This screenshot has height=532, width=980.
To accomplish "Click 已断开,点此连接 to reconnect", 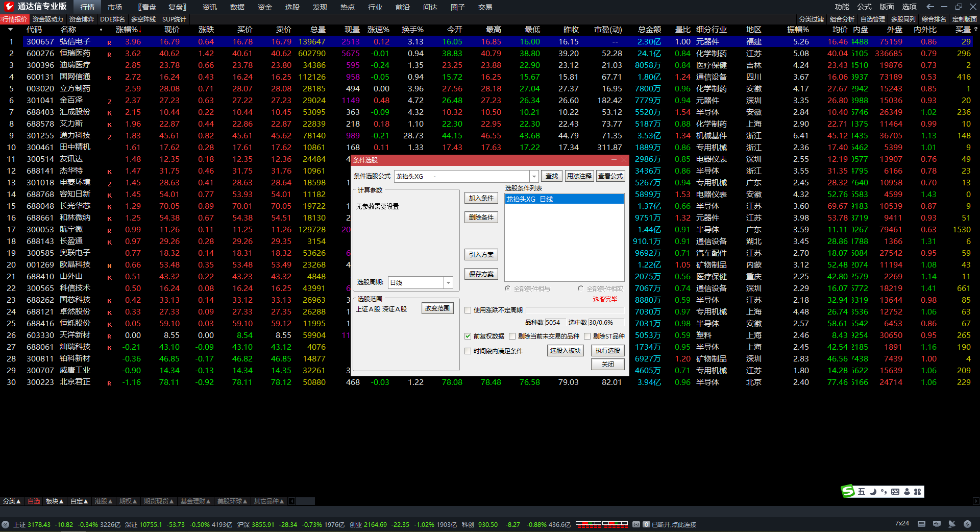I will point(674,524).
